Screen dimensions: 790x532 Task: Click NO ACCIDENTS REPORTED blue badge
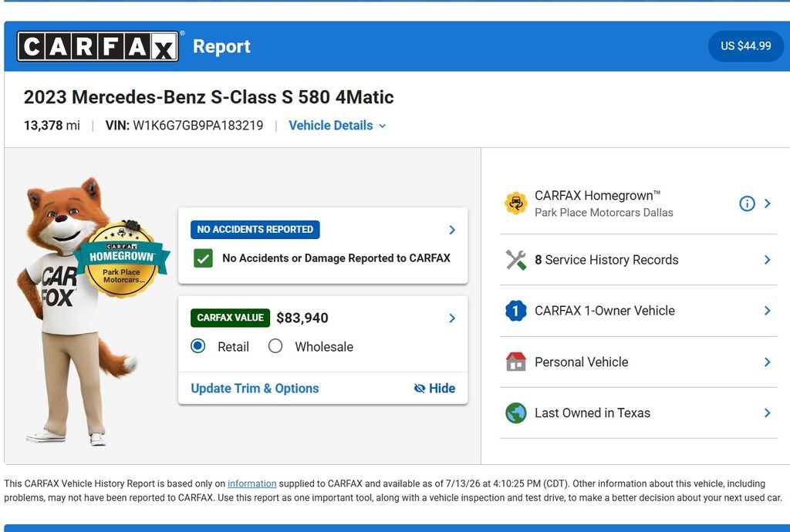255,230
